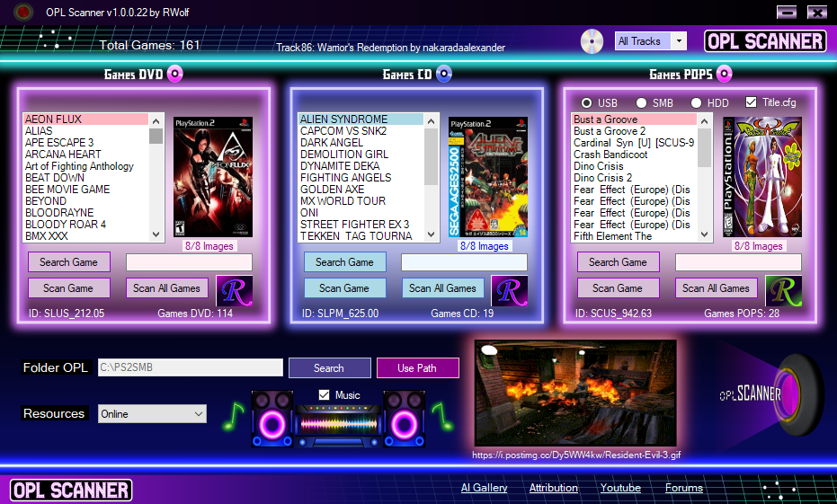
Task: Click the R icon in Games CD panel
Action: (510, 291)
